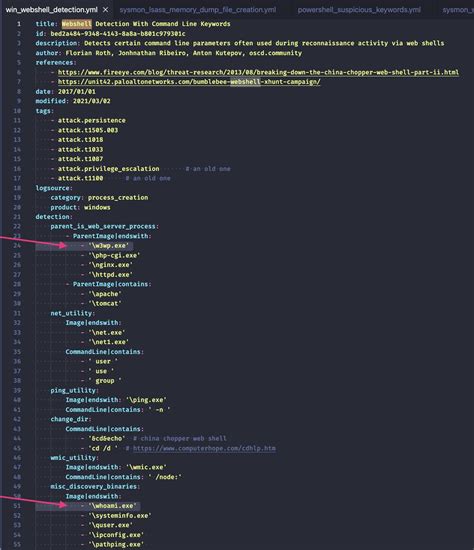Click the attack.privilege_escalation tag line
Viewport: 474px width, 550px height.
point(108,169)
